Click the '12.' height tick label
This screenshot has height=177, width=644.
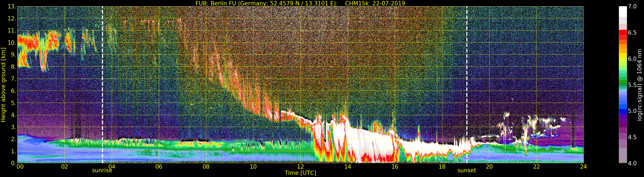[12, 18]
